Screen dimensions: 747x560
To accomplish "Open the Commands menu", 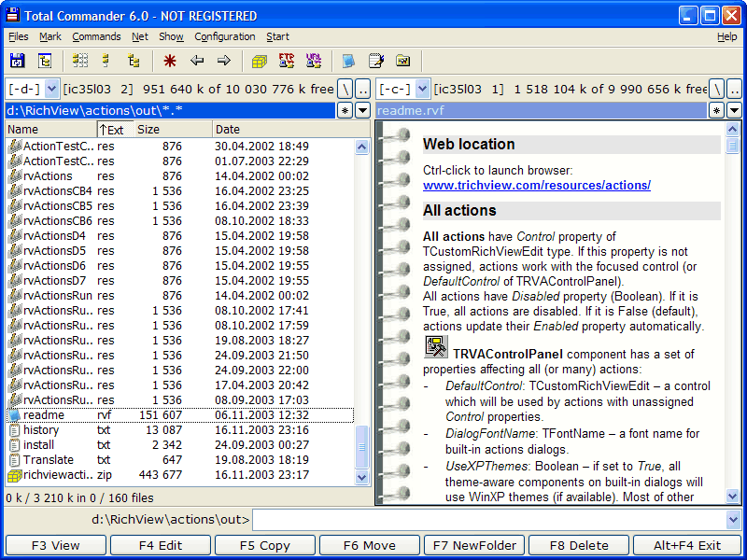I will (x=96, y=36).
